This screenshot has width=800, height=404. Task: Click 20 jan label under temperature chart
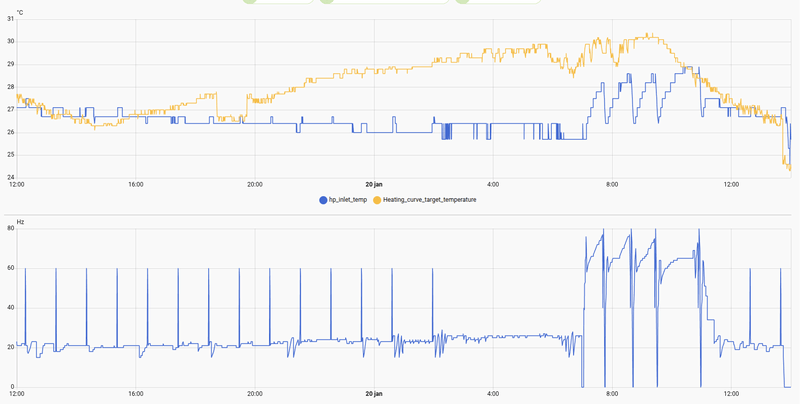374,185
